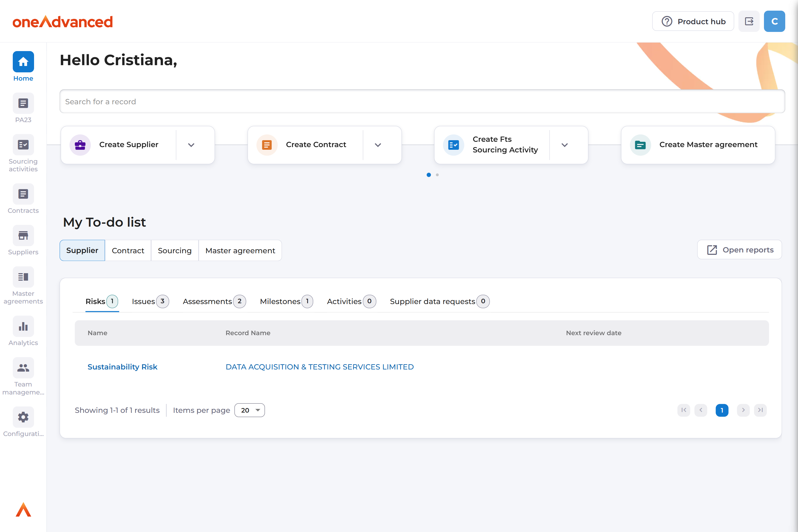Click the Next review date column header

(x=593, y=333)
